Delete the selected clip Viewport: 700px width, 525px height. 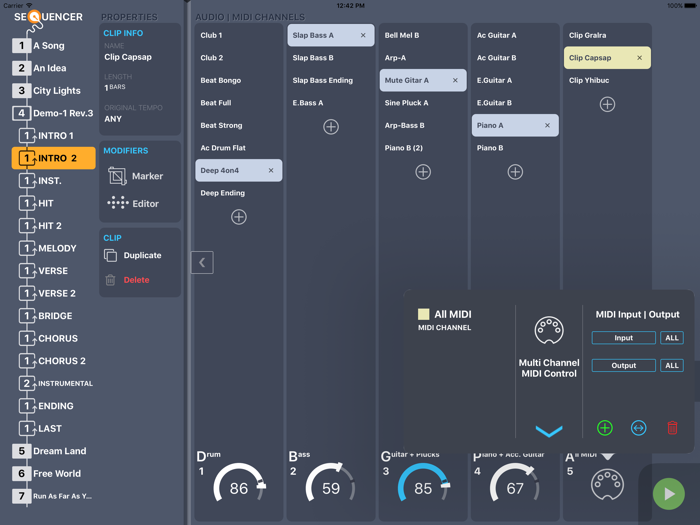click(x=127, y=280)
